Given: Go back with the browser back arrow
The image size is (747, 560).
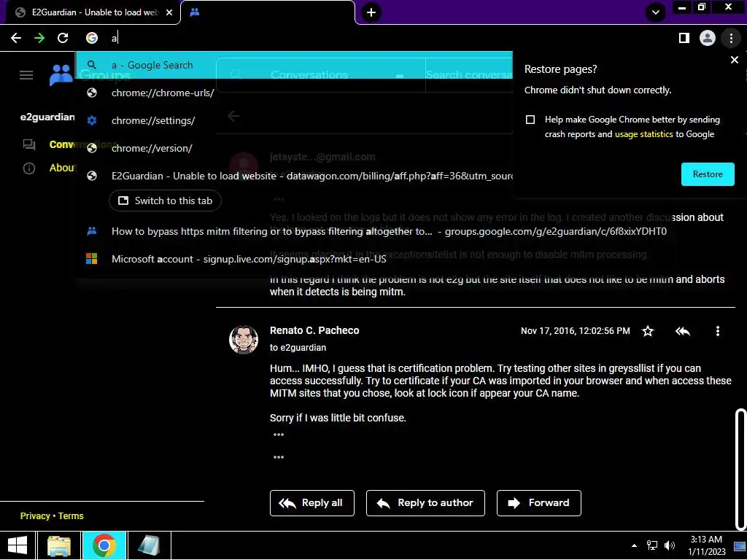Looking at the screenshot, I should [x=16, y=38].
